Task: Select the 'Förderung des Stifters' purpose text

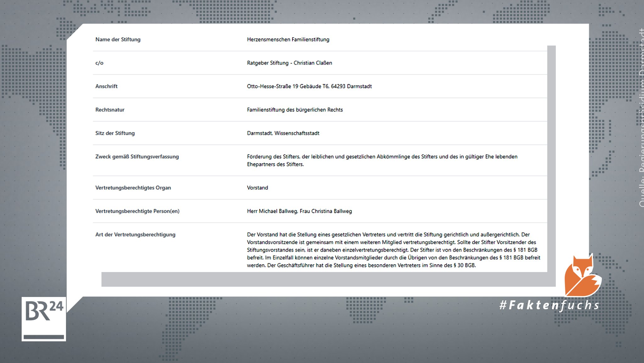Action: click(x=382, y=160)
